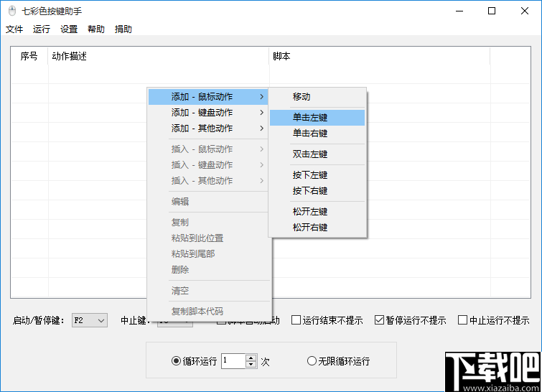Decrease loop count with down arrow
This screenshot has width=542, height=392.
pos(251,365)
